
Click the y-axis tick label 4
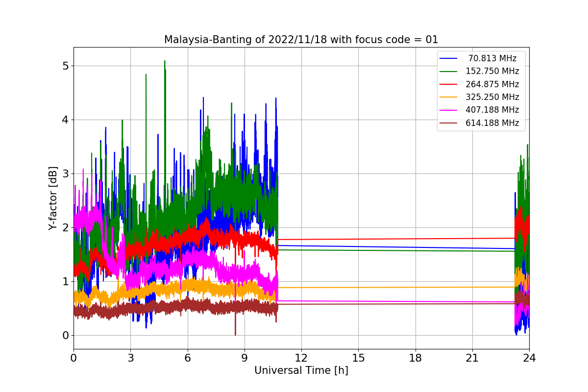65,120
